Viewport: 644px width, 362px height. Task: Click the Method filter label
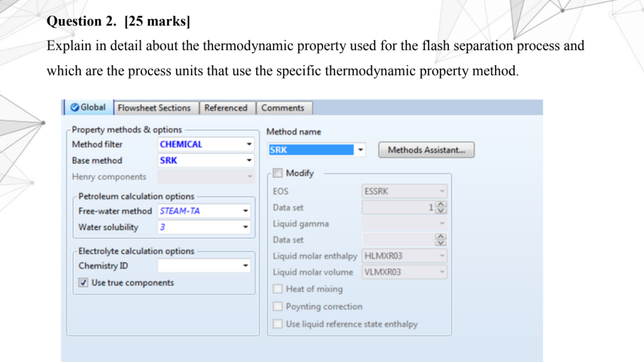[x=97, y=144]
